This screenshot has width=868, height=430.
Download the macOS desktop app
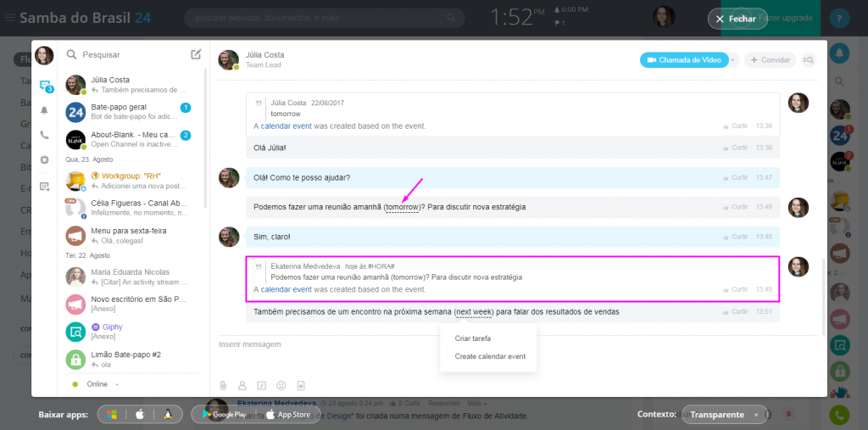(140, 415)
